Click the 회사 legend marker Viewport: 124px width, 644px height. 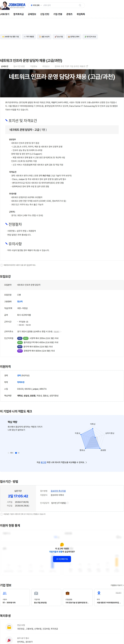[x=9, y=453]
